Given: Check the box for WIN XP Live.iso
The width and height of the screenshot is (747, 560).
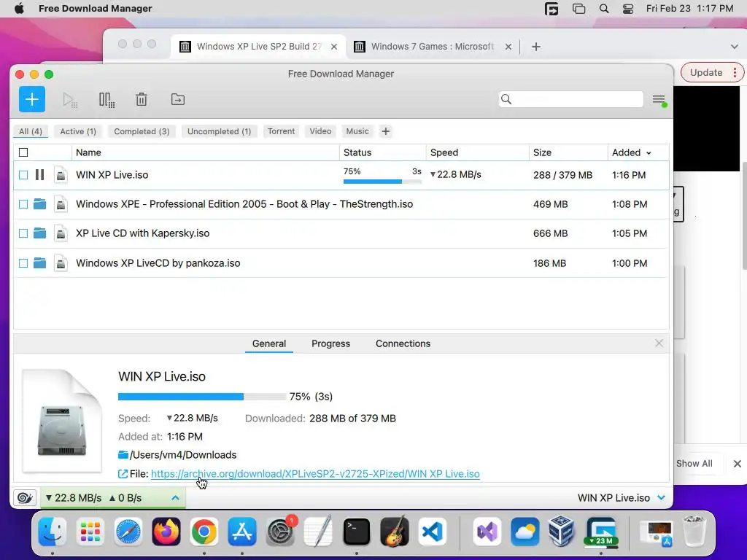Looking at the screenshot, I should click(x=23, y=175).
